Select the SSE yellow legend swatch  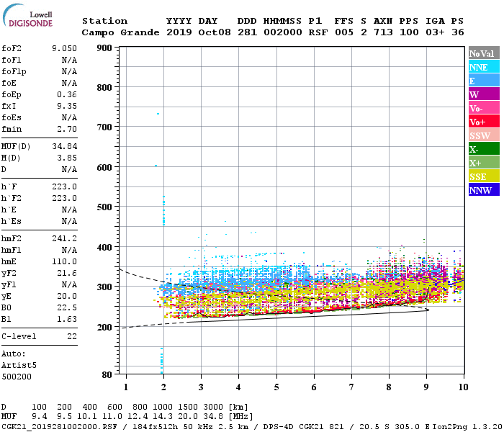tap(484, 176)
